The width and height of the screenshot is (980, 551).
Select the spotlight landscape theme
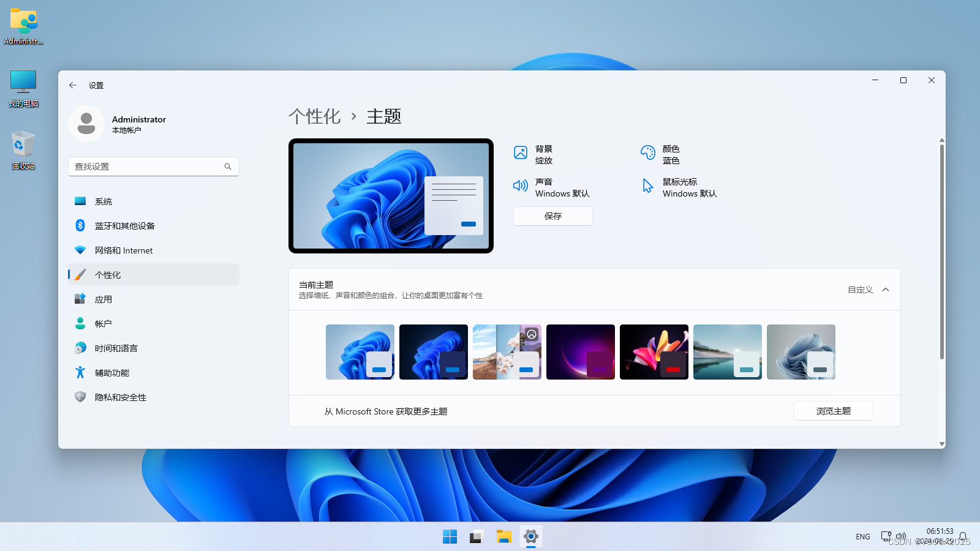tap(507, 352)
